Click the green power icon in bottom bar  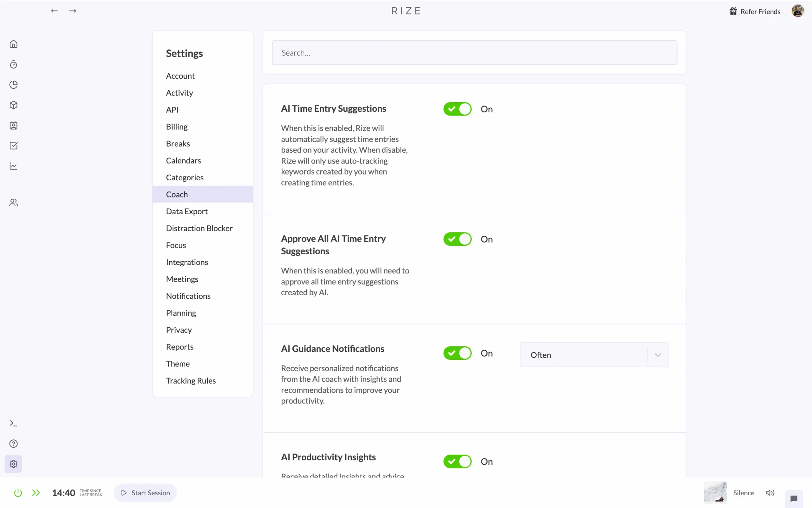pos(18,492)
